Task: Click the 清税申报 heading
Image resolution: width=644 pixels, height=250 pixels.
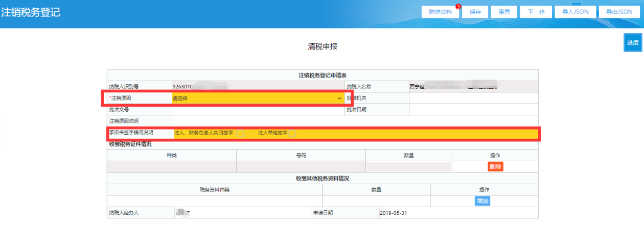Action: pos(323,46)
